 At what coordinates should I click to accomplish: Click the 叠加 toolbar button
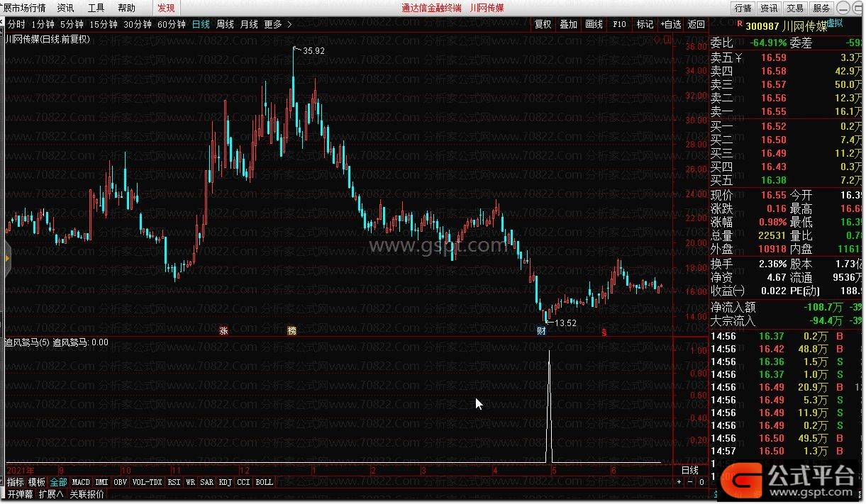pos(568,24)
